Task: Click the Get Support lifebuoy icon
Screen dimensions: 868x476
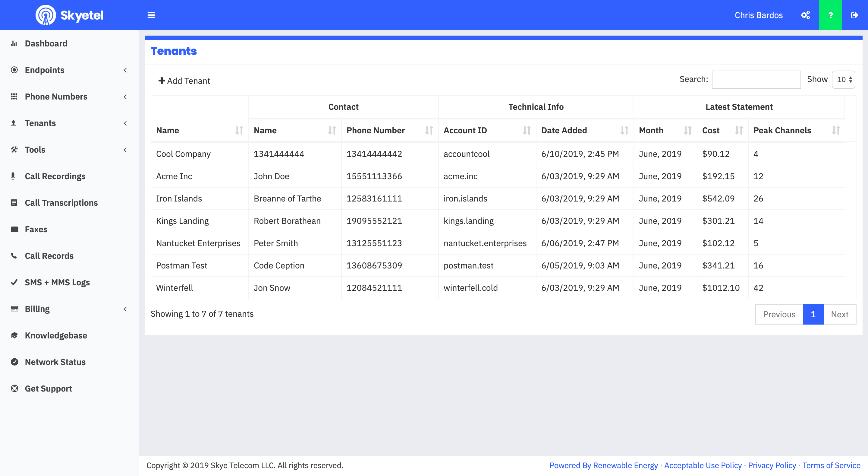Action: point(14,388)
